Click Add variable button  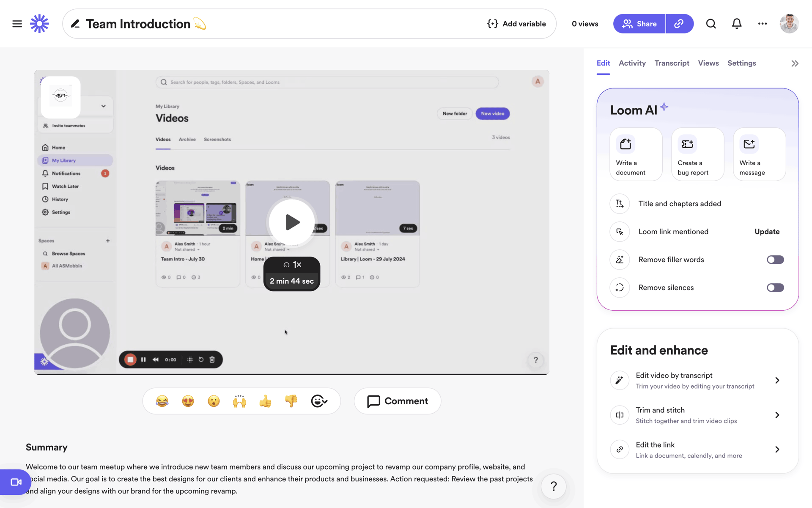pos(516,24)
